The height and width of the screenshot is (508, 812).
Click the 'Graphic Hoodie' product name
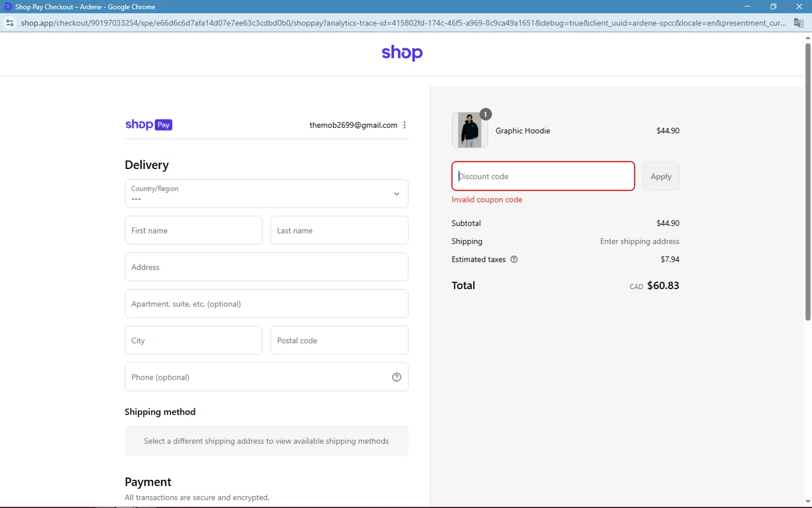click(522, 131)
